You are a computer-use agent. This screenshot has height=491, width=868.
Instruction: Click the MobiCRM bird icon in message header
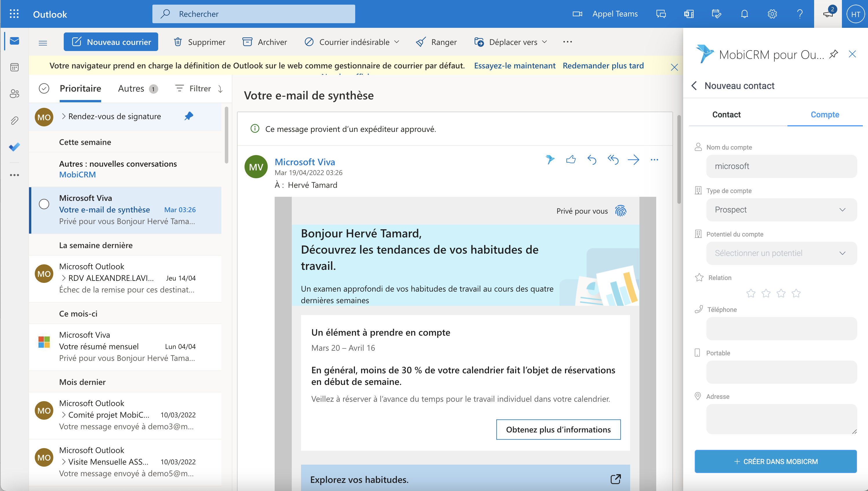pos(550,159)
